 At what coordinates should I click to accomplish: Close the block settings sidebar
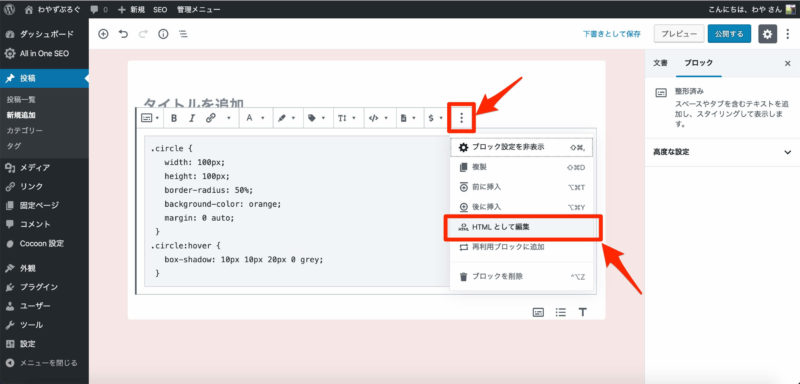pyautogui.click(x=787, y=63)
